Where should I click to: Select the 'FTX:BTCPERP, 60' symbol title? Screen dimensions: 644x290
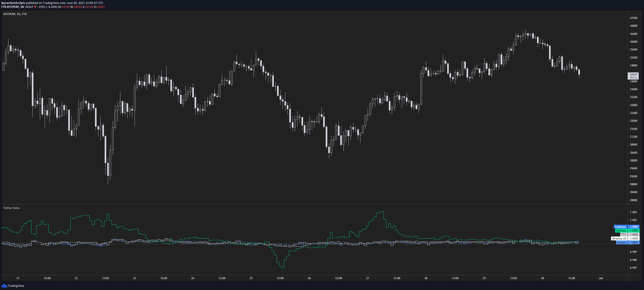pos(13,7)
